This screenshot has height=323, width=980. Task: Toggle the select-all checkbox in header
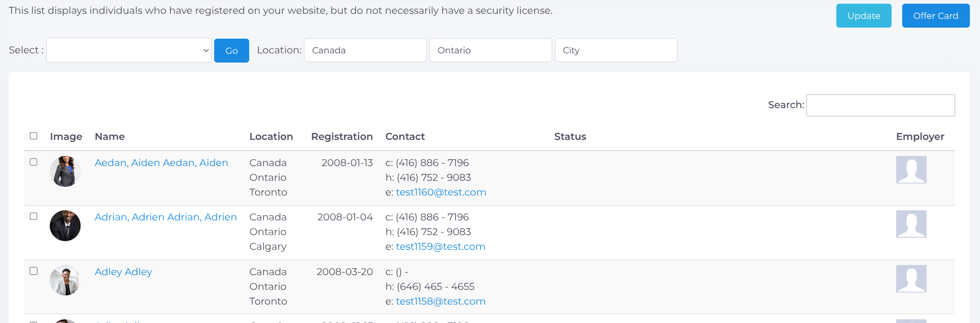coord(34,136)
